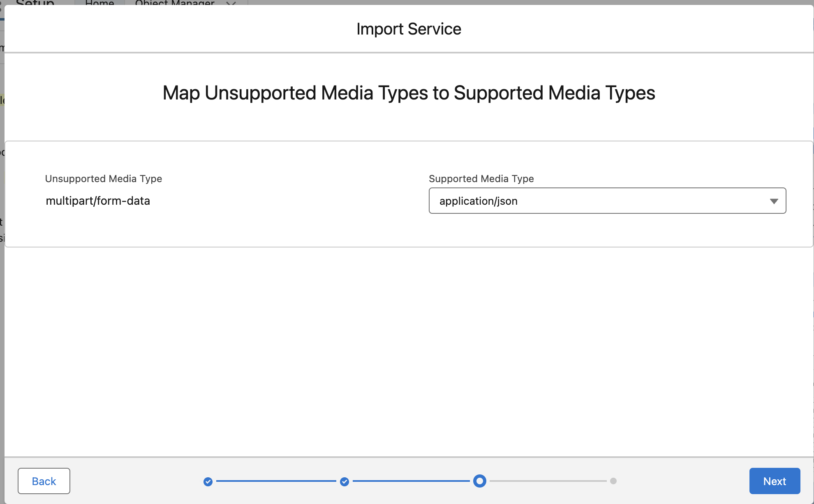Select the second completed progress step
Viewport: 814px width, 504px height.
click(x=345, y=481)
